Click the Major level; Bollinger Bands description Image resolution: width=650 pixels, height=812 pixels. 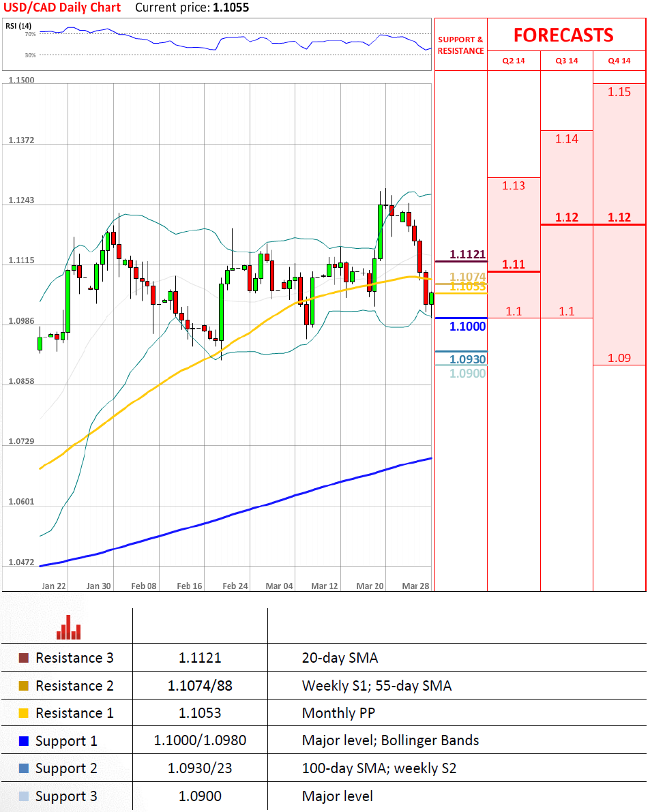391,740
